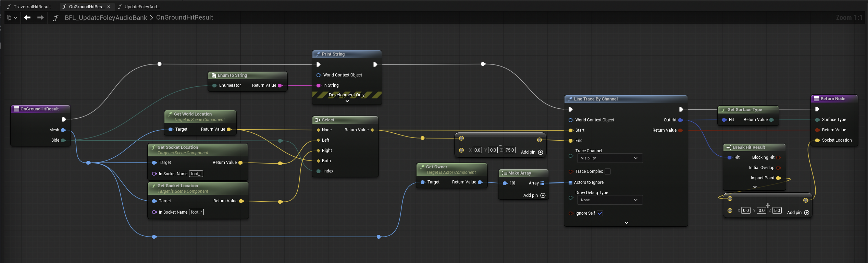Click Add pin on Make Array node
Screen dimensions: 868x263
pyautogui.click(x=534, y=195)
